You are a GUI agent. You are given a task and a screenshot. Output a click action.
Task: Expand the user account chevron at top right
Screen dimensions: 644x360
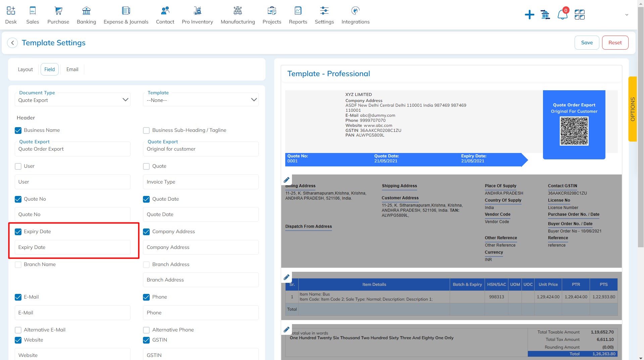(x=627, y=15)
